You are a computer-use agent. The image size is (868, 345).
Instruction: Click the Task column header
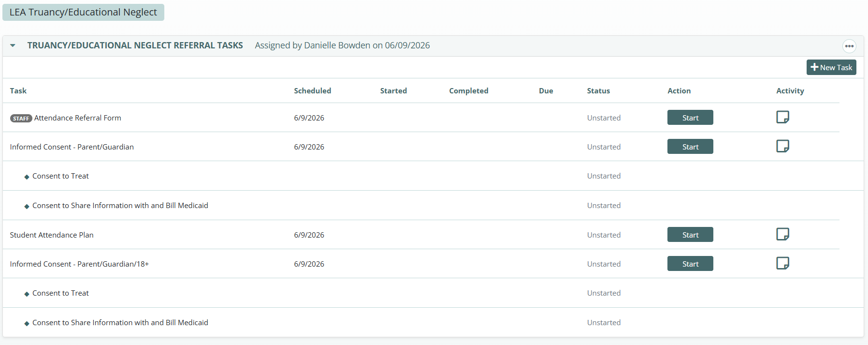pyautogui.click(x=18, y=90)
